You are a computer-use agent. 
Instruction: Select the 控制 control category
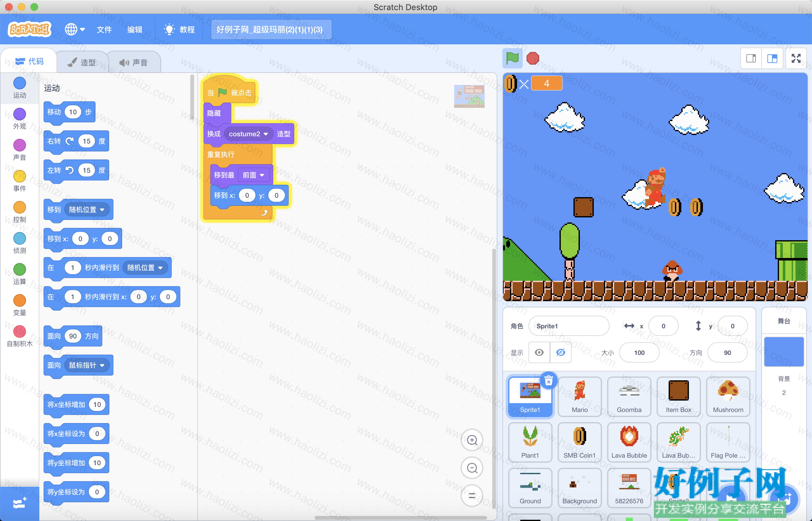[x=19, y=212]
